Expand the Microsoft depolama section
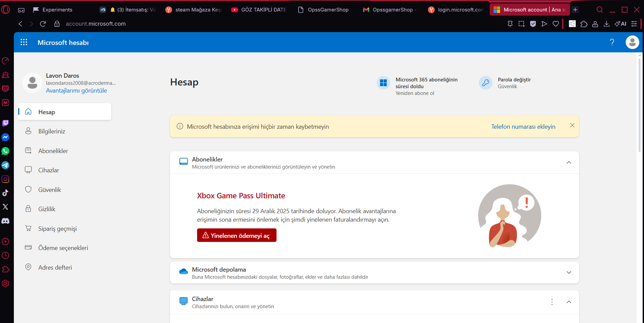Image resolution: width=644 pixels, height=323 pixels. point(569,272)
